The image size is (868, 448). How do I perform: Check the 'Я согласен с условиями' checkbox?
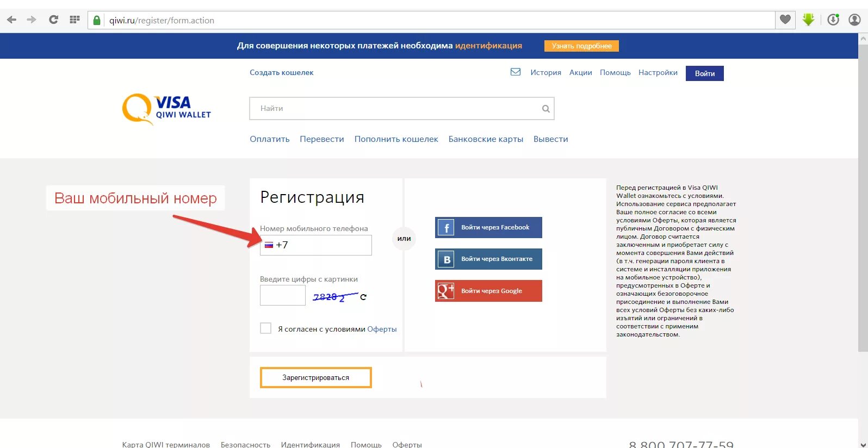[x=265, y=328]
